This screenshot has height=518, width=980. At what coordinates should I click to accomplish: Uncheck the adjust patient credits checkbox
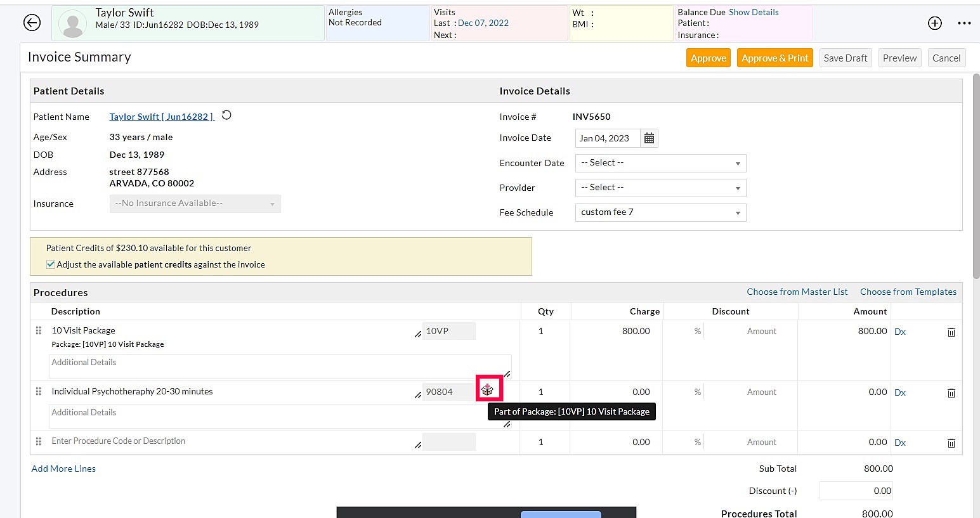pyautogui.click(x=49, y=264)
